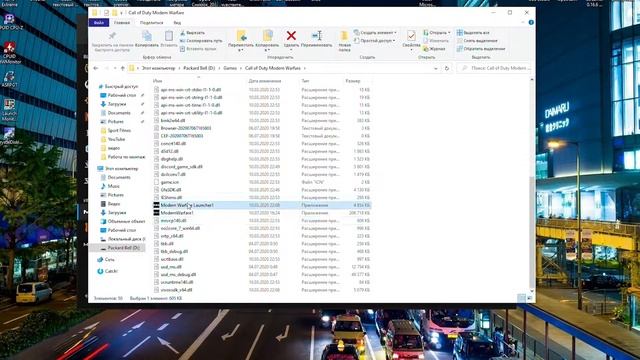Select Сеть (Network) in the navigation pane
This screenshot has width=640, height=360.
[106, 260]
